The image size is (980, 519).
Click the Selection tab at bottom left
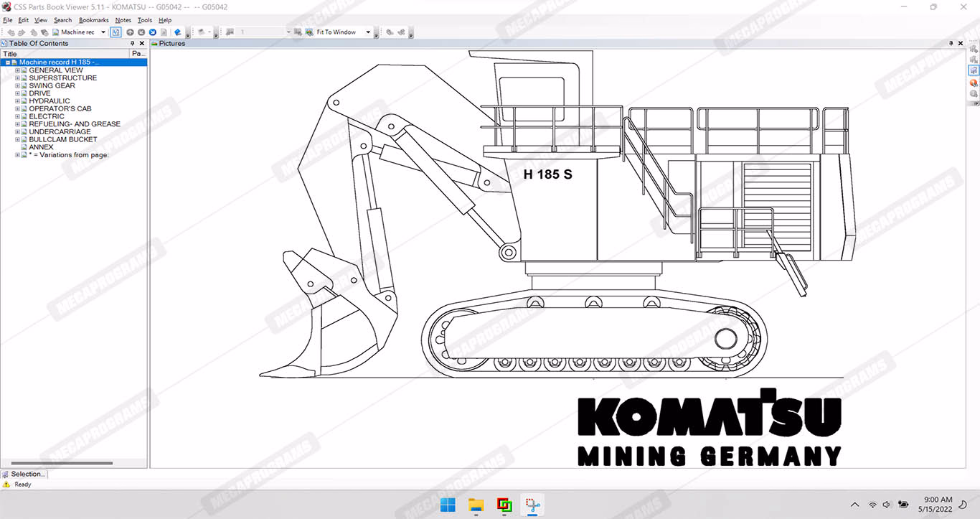[24, 474]
